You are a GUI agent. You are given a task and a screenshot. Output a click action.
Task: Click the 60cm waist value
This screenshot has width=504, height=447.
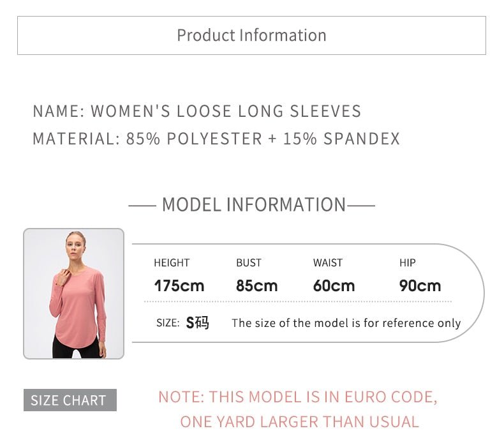point(334,285)
